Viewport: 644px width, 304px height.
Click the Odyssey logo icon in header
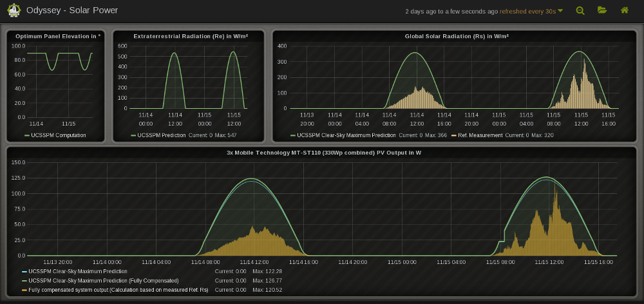(x=12, y=10)
